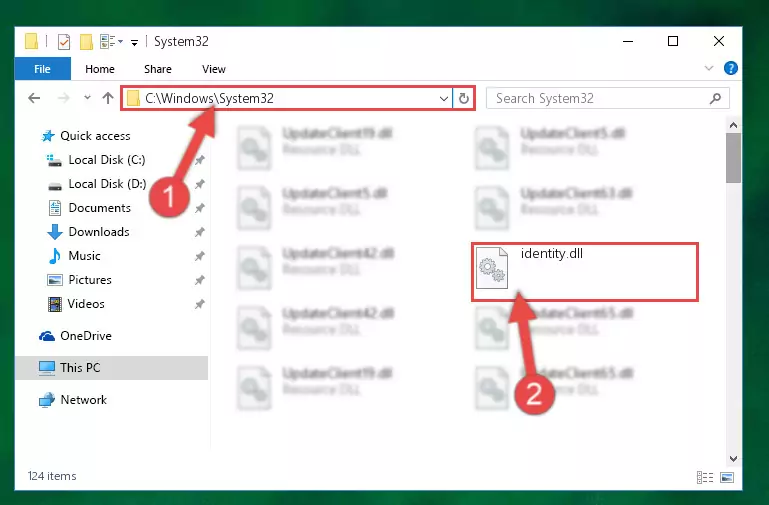The height and width of the screenshot is (505, 769).
Task: Click the Network computer icon
Action: click(47, 400)
